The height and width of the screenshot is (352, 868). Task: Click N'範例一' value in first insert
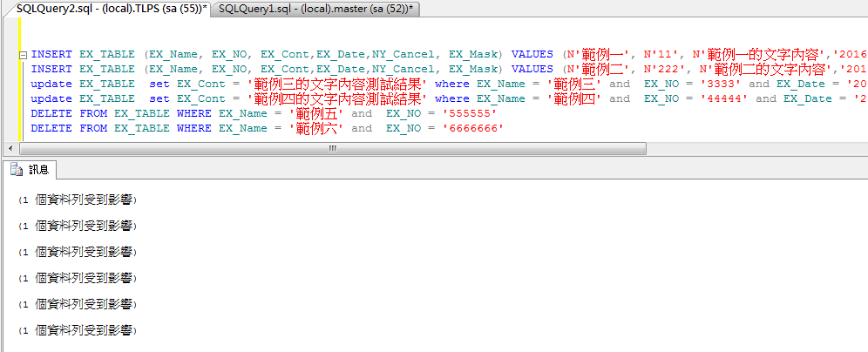tap(598, 54)
